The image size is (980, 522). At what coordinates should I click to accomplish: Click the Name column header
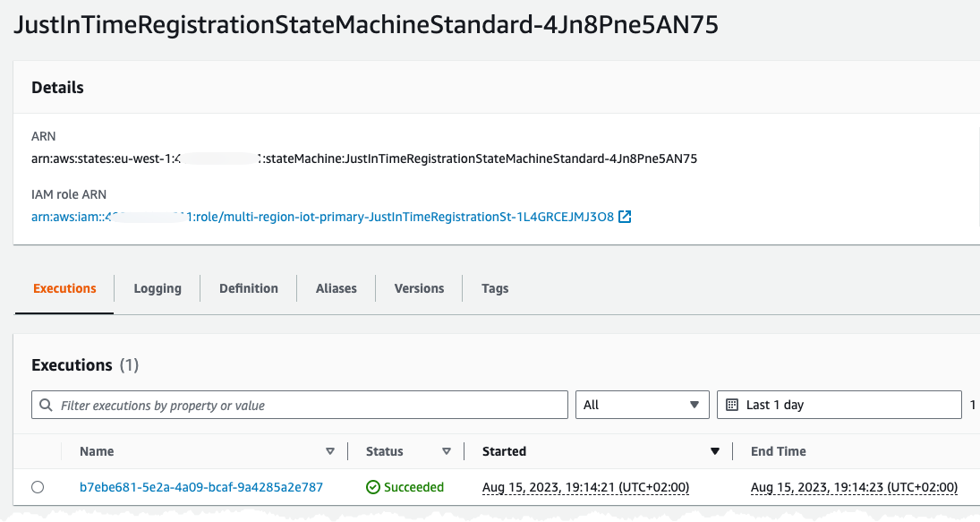tap(97, 451)
